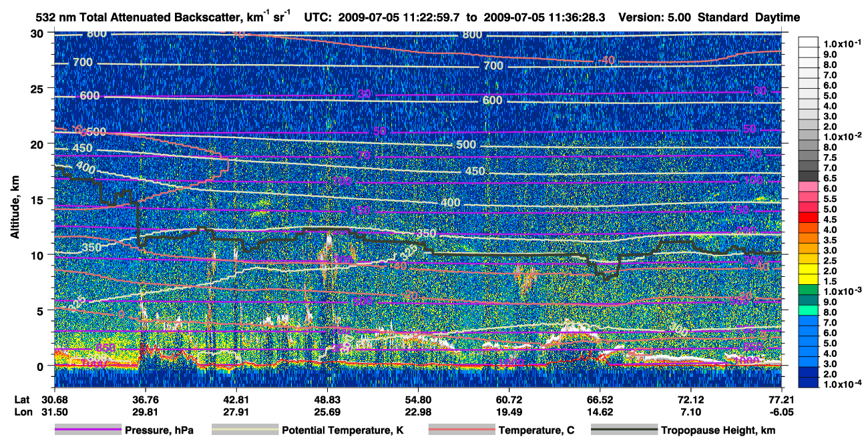The height and width of the screenshot is (445, 868).
Task: Click the y-axis tick label "25"
Action: [38, 88]
